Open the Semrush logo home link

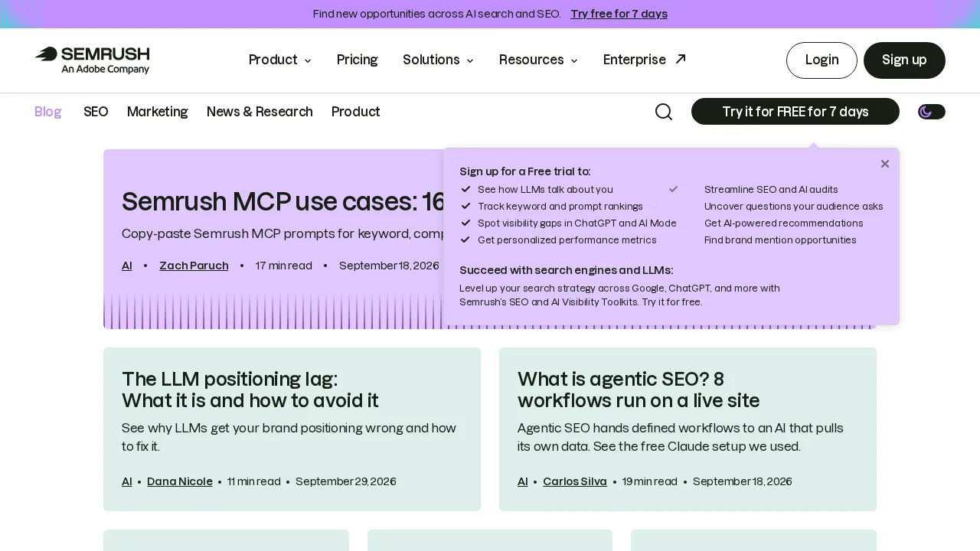(92, 60)
